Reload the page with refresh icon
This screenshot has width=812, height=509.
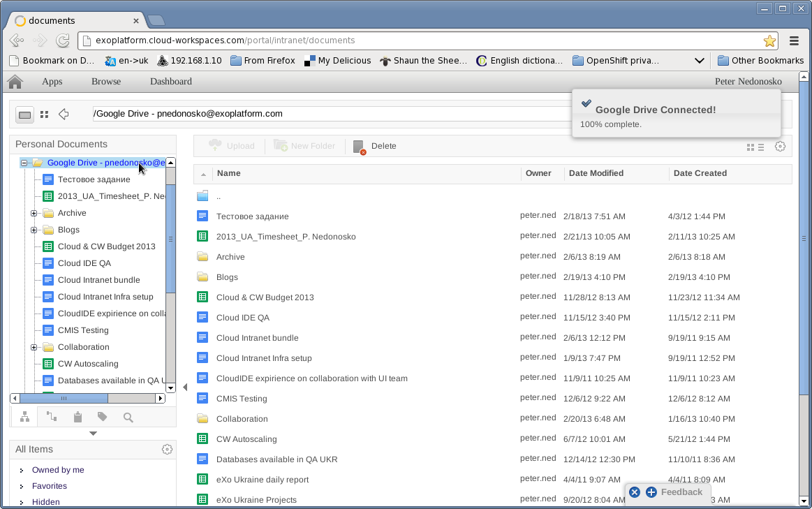click(63, 40)
